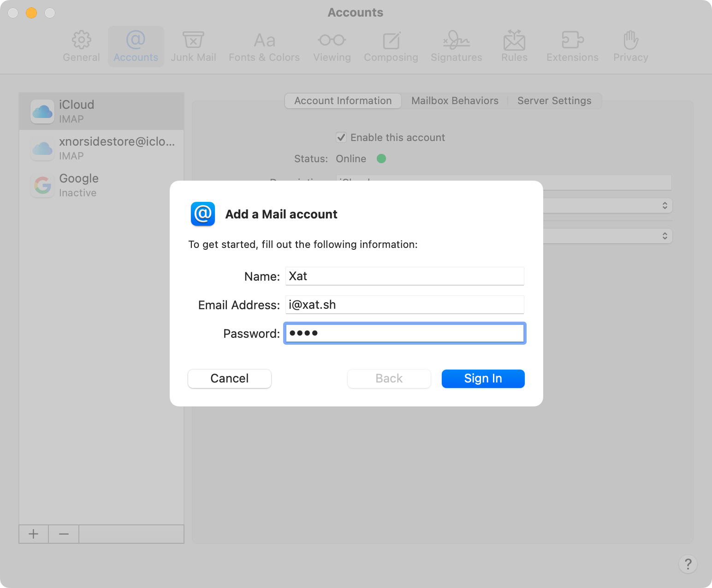Viewport: 712px width, 588px height.
Task: Click the Email Address field
Action: (x=404, y=305)
